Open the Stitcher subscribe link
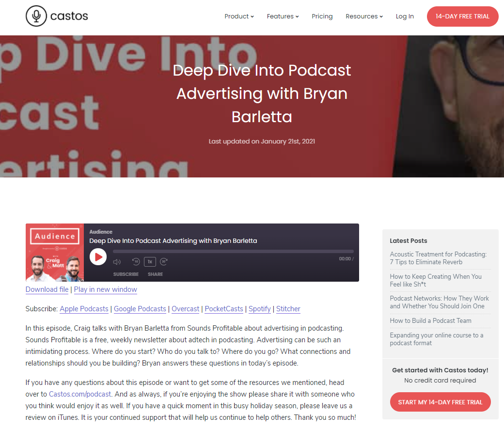 [x=288, y=309]
